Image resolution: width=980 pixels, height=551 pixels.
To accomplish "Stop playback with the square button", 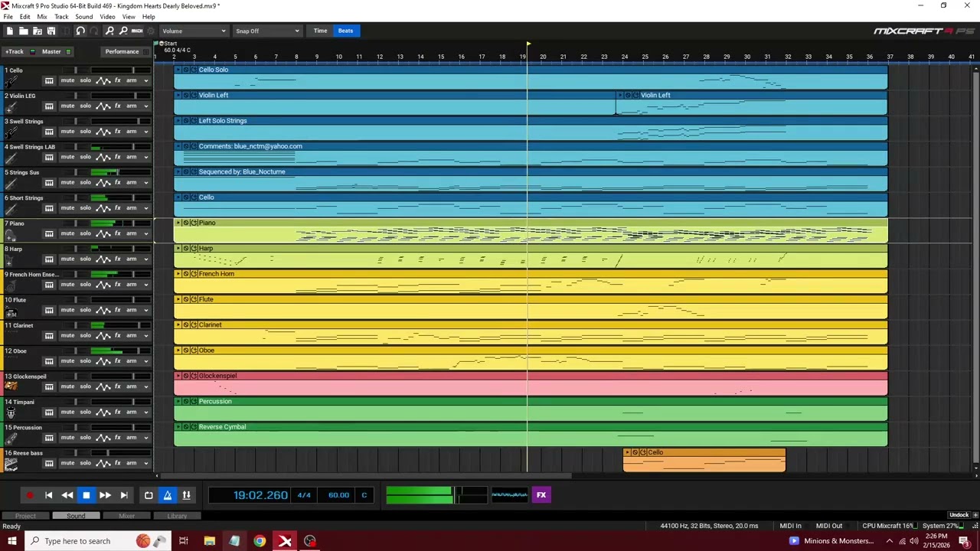I will click(87, 495).
